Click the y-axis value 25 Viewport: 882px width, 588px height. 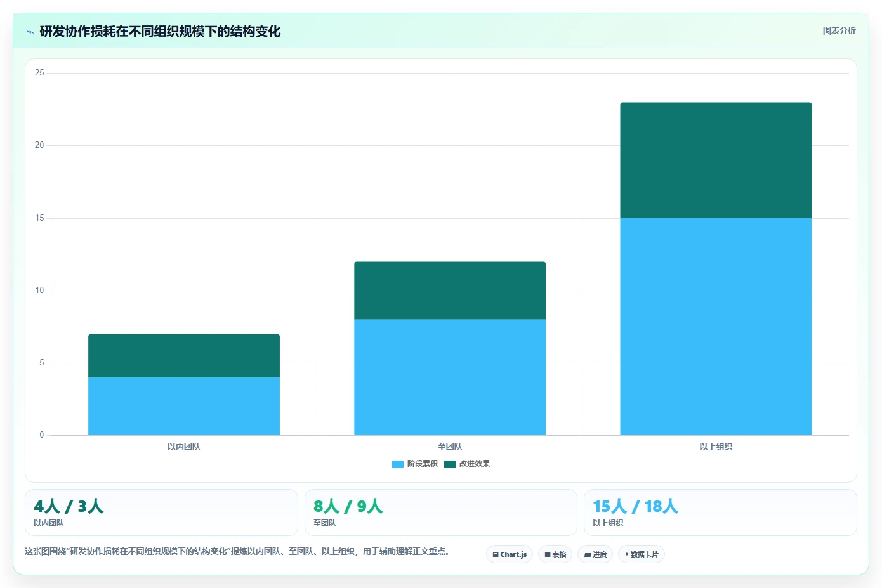(39, 73)
